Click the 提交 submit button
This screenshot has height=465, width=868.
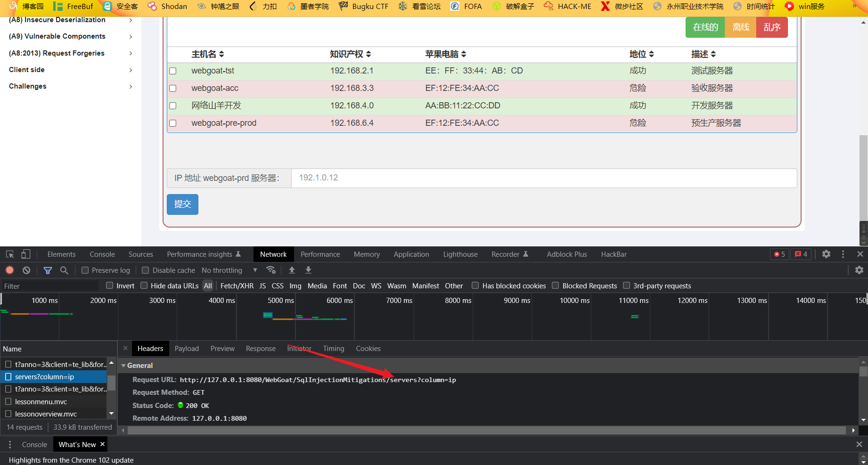pyautogui.click(x=182, y=204)
